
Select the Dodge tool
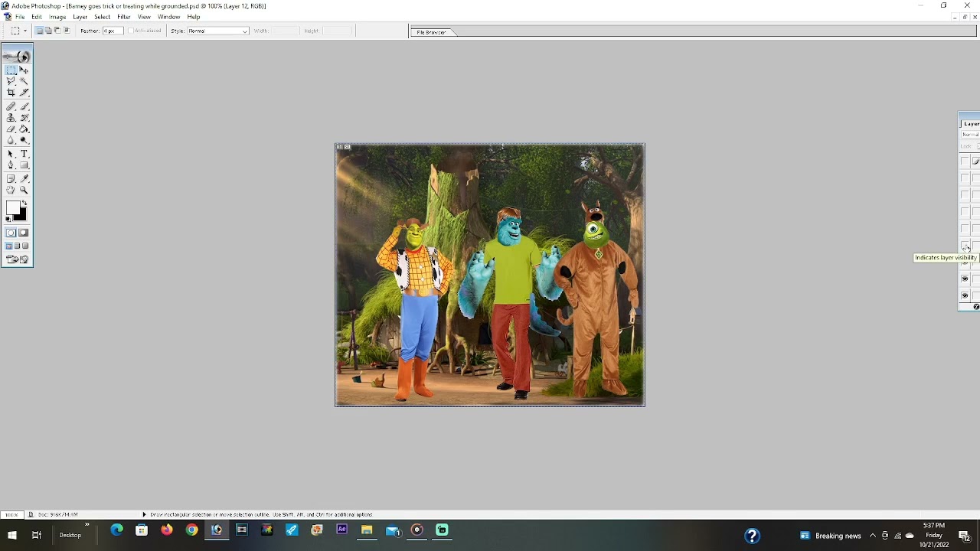(x=24, y=140)
